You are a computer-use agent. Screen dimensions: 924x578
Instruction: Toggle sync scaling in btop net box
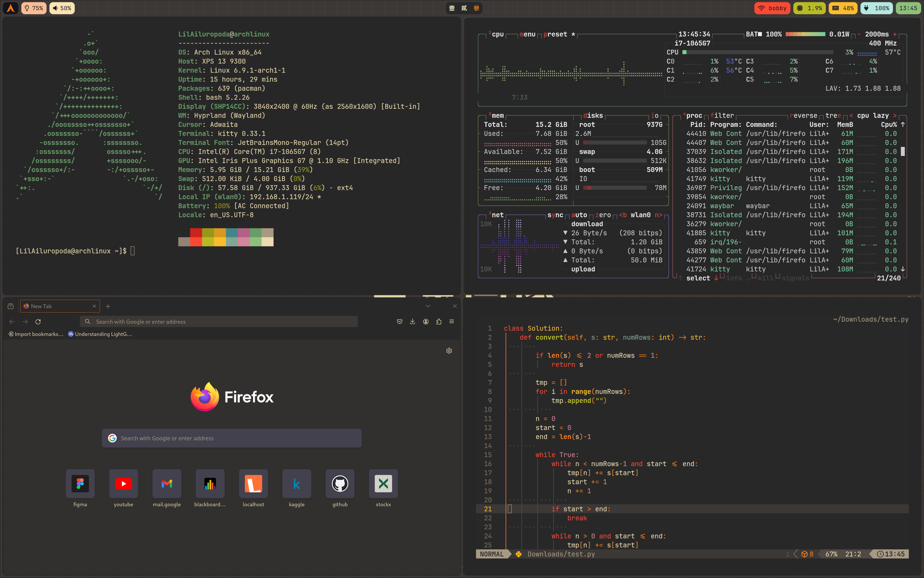[555, 215]
